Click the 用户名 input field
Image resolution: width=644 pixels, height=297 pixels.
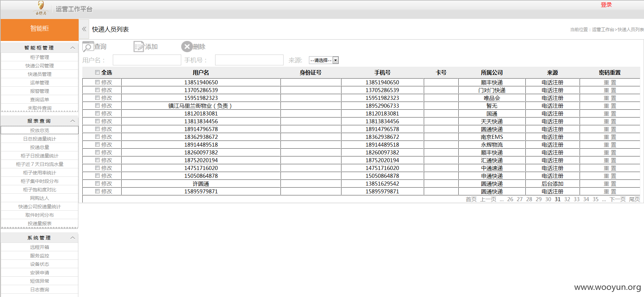(147, 60)
